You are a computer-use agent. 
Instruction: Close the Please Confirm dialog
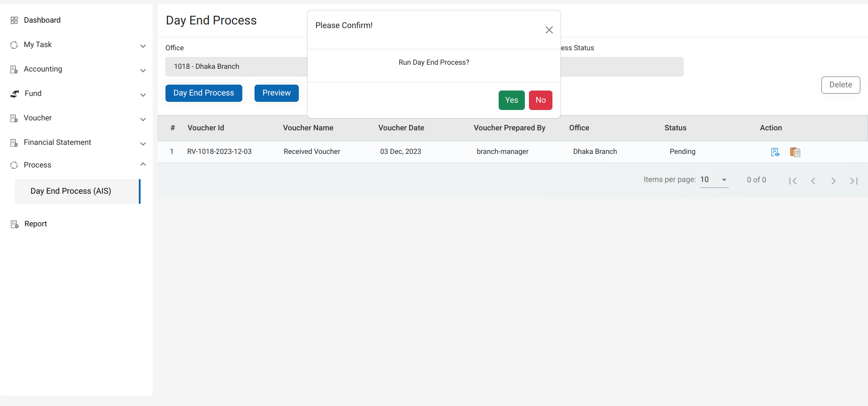[x=549, y=30]
